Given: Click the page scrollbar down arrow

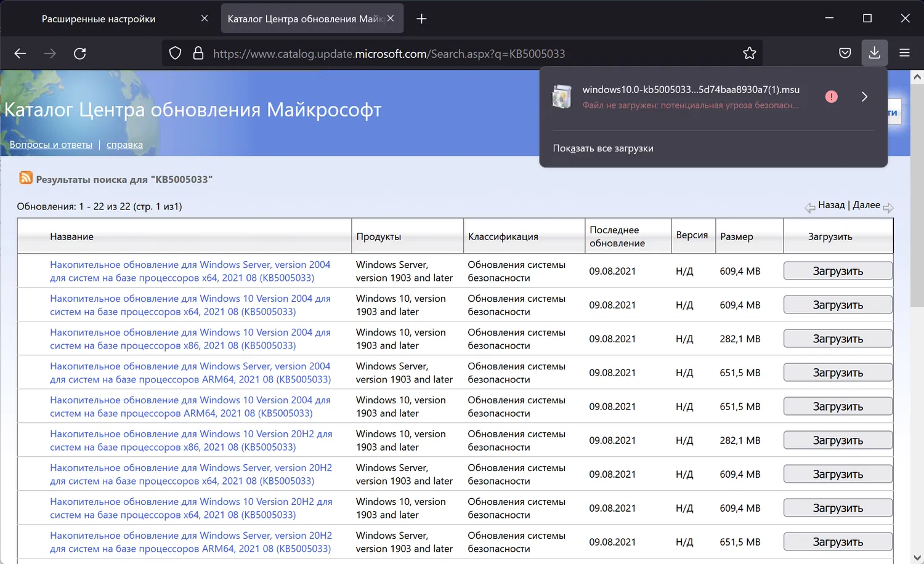Looking at the screenshot, I should point(917,557).
